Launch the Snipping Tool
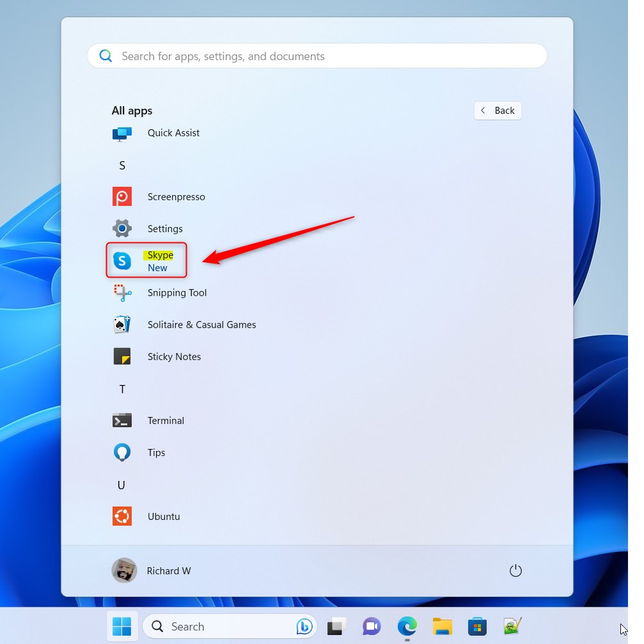 click(177, 292)
